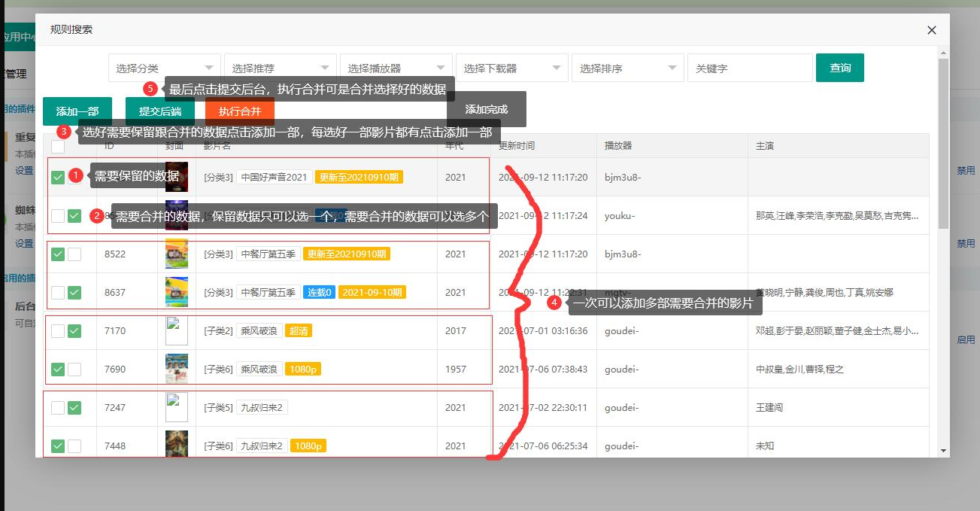Tick the unchecked checkbox in the youku- row
980x511 pixels.
click(x=58, y=216)
